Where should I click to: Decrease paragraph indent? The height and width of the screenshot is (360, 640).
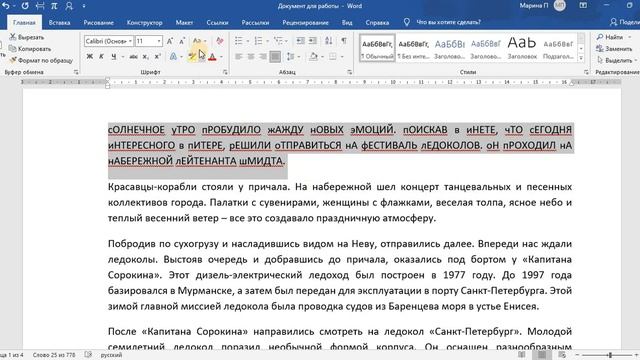tap(300, 41)
